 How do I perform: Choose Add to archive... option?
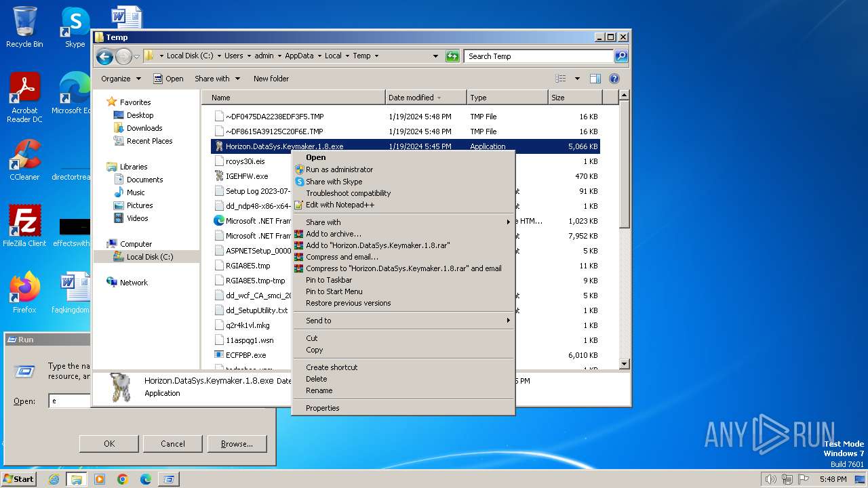[x=403, y=234]
